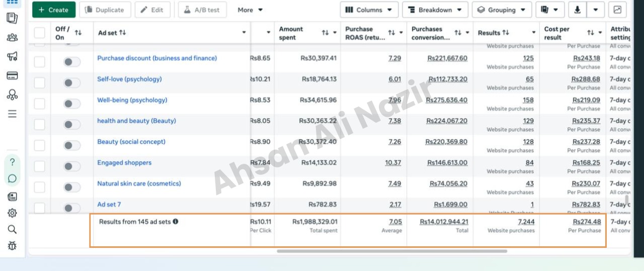
Task: Open the More dropdown menu
Action: (250, 10)
